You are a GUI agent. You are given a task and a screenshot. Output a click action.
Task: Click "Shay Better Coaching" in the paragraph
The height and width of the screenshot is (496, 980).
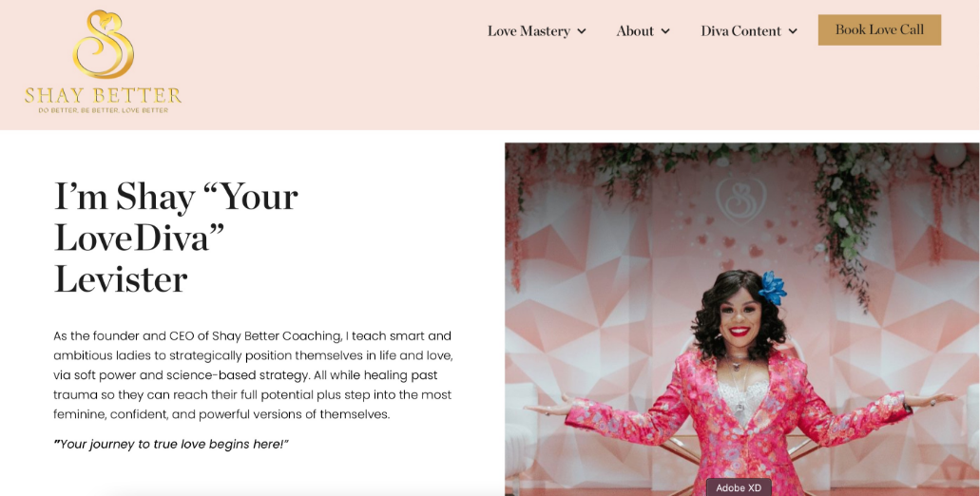(277, 336)
